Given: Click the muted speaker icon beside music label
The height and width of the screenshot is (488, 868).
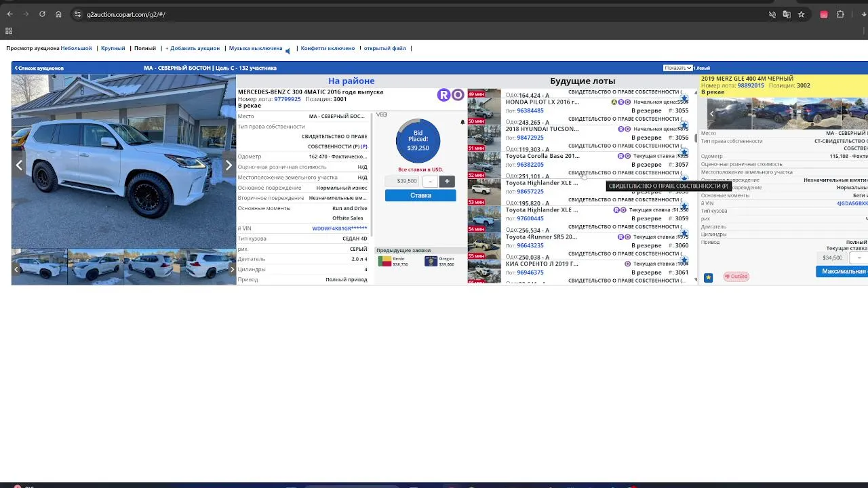Looking at the screenshot, I should coord(288,49).
